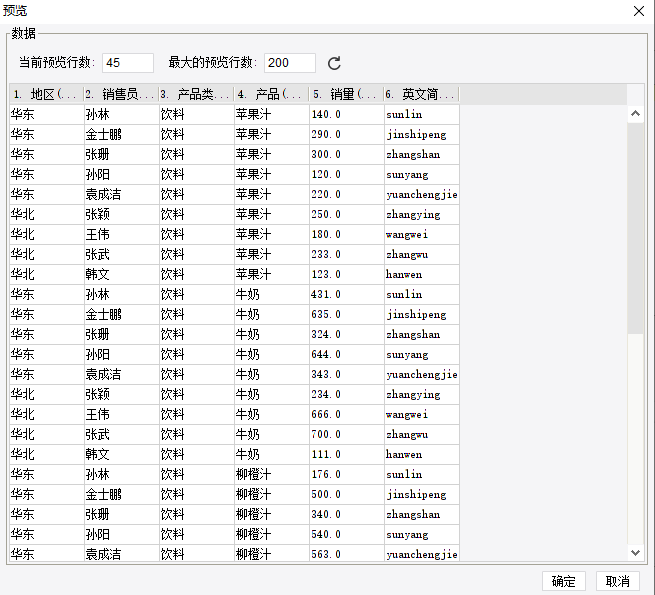
Task: Click the cell with value 666.0
Action: pos(347,414)
